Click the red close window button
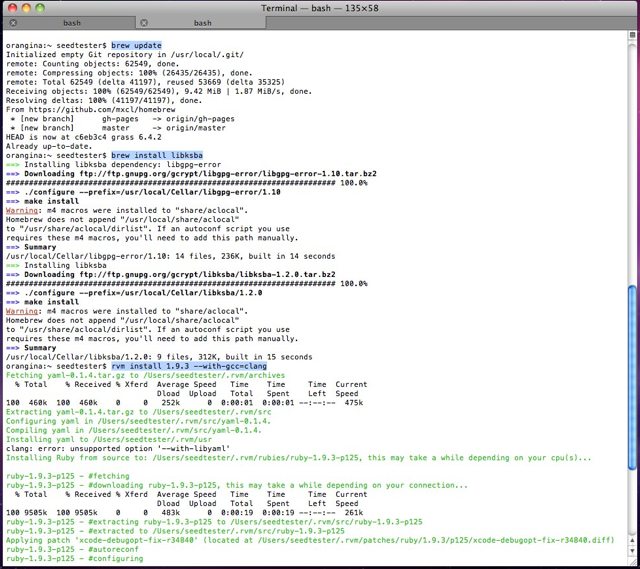640x569 pixels. coord(11,7)
